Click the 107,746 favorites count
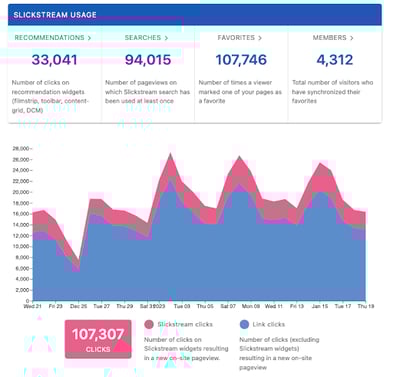The image size is (393, 377). coord(241,60)
